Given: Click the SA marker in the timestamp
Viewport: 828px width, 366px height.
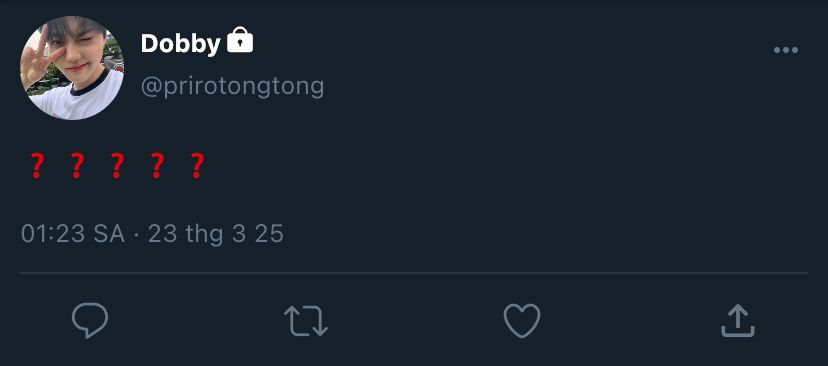Looking at the screenshot, I should click(x=109, y=234).
